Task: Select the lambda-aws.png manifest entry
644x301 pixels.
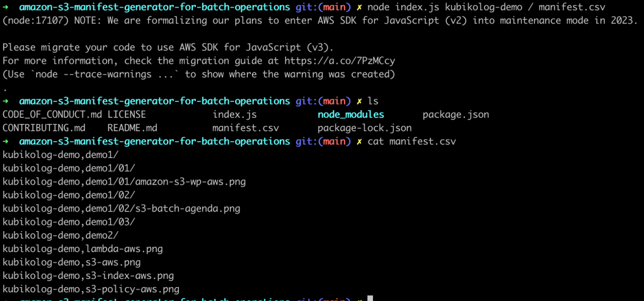Action: pos(83,249)
